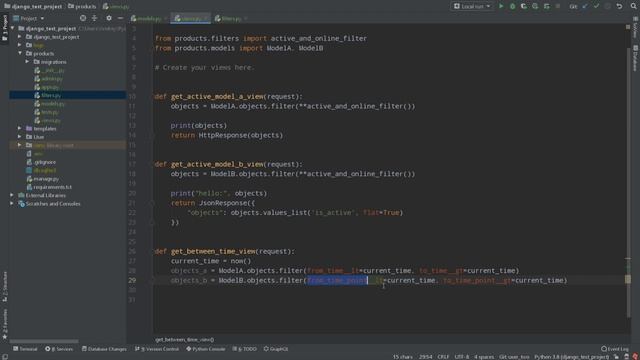Screen dimensions: 640x360
Task: Click the CRLF line separator status
Action: pos(443,357)
